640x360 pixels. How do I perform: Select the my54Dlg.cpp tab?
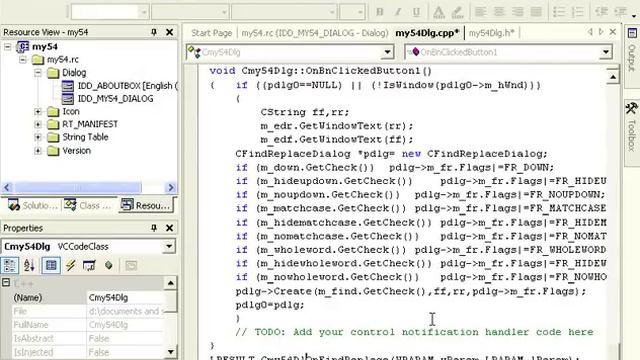pyautogui.click(x=427, y=33)
